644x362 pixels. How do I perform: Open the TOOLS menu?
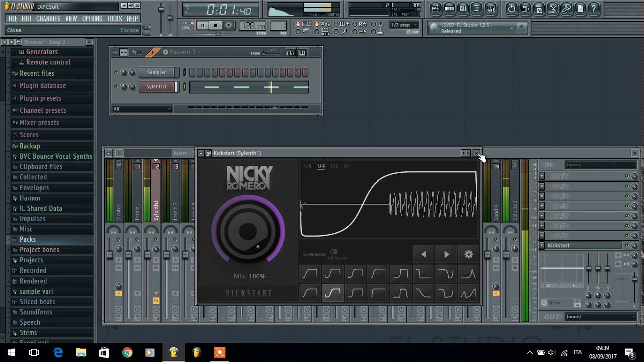click(x=114, y=19)
